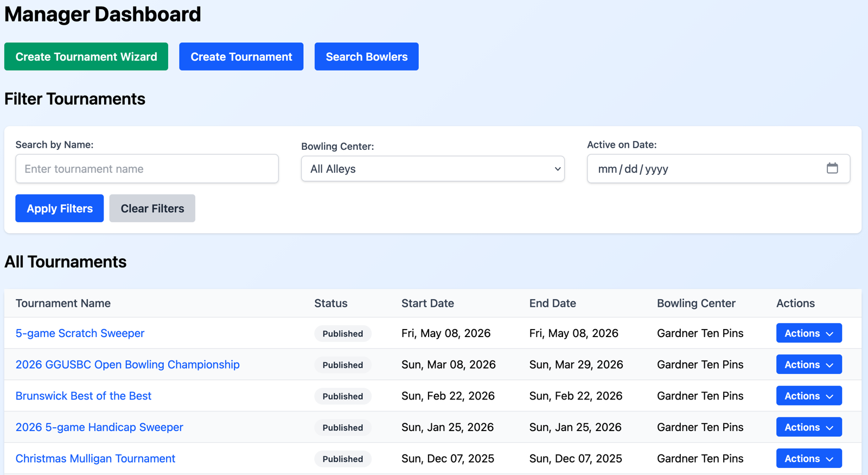This screenshot has height=475, width=868.
Task: Clear all tournament filters
Action: 152,208
